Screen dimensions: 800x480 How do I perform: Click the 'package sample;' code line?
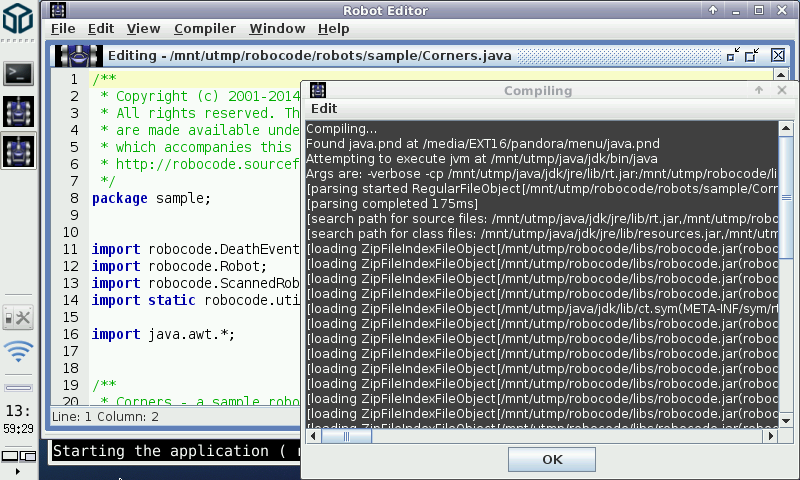(x=151, y=198)
